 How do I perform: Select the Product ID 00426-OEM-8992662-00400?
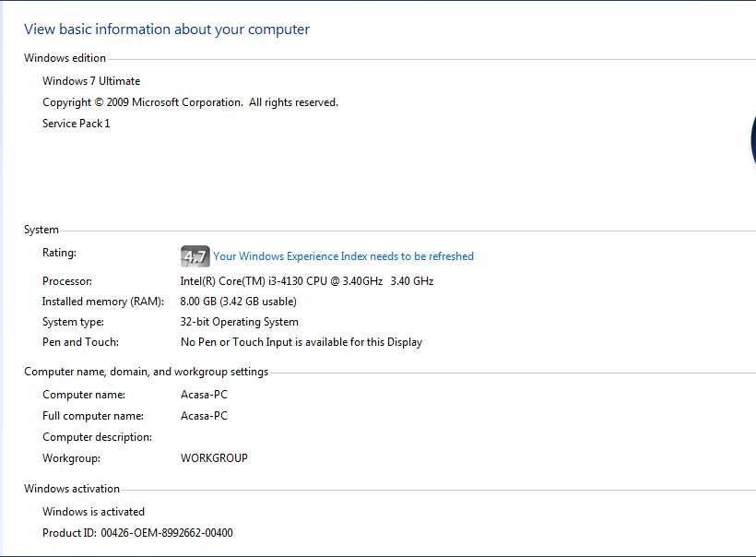click(x=167, y=533)
